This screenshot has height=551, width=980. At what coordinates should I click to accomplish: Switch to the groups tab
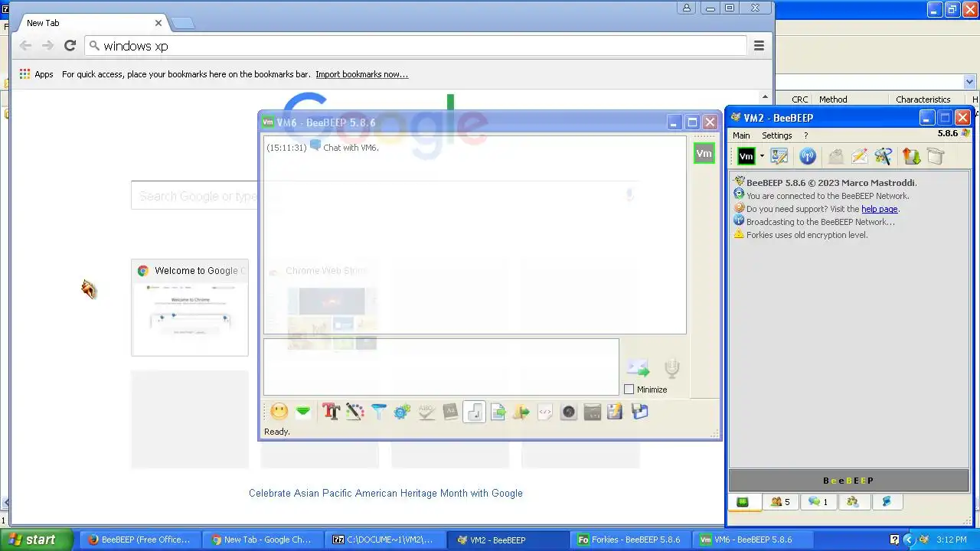pyautogui.click(x=853, y=502)
